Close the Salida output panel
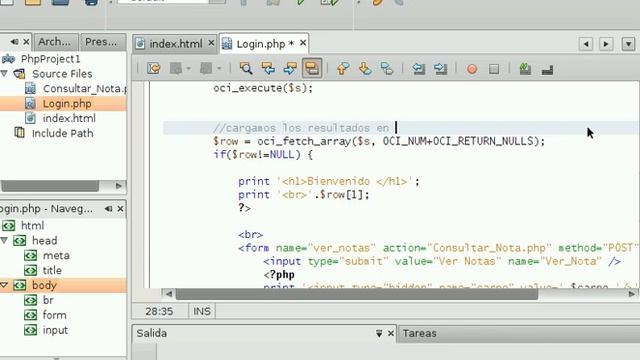Image resolution: width=640 pixels, height=360 pixels. (x=391, y=333)
